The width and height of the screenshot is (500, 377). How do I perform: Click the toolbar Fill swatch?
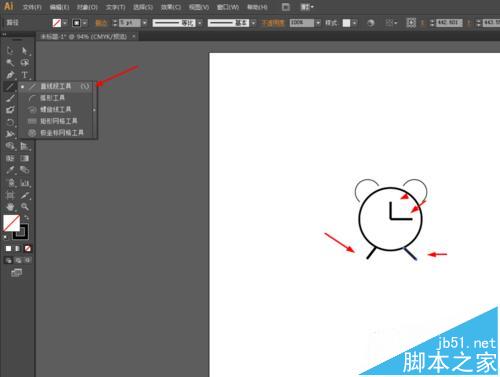pos(11,223)
